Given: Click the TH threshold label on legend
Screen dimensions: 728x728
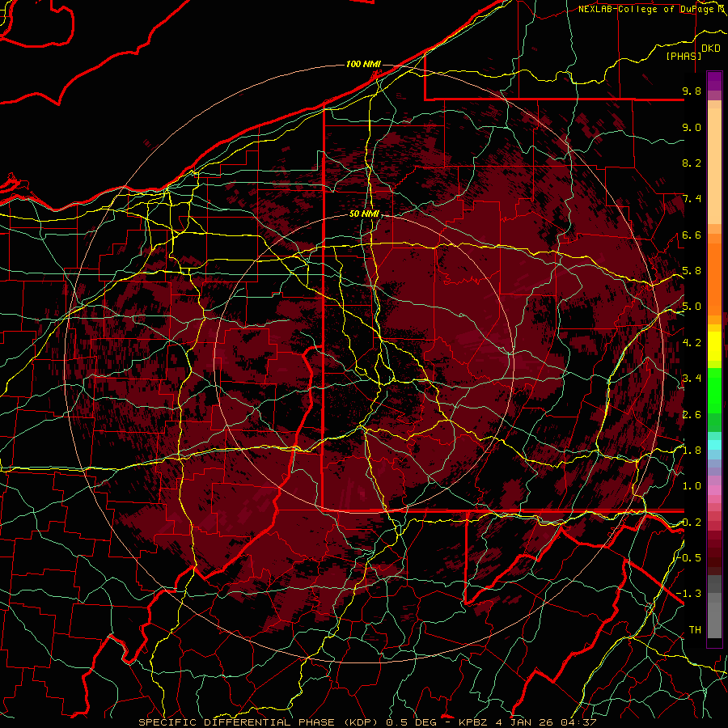Looking at the screenshot, I should click(695, 630).
